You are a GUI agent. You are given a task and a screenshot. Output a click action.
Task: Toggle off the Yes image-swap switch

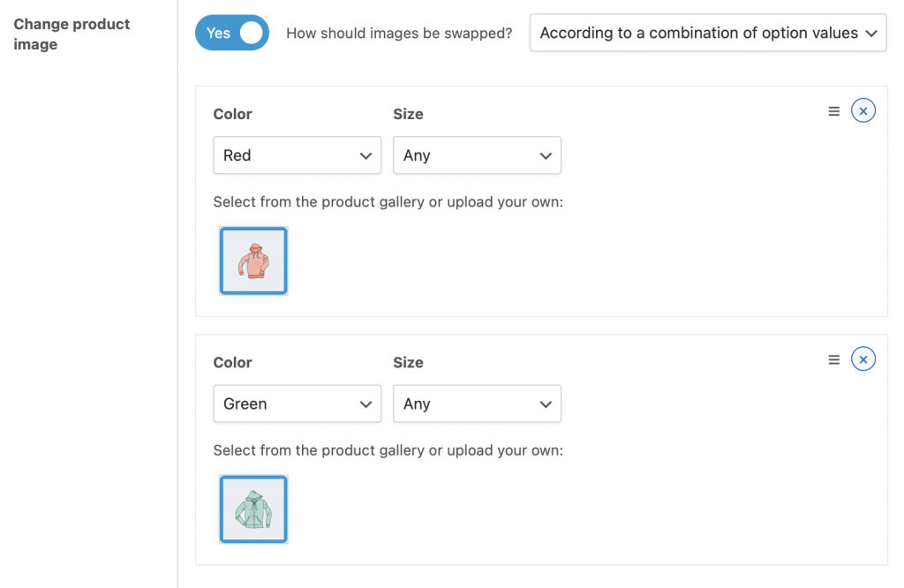[231, 33]
